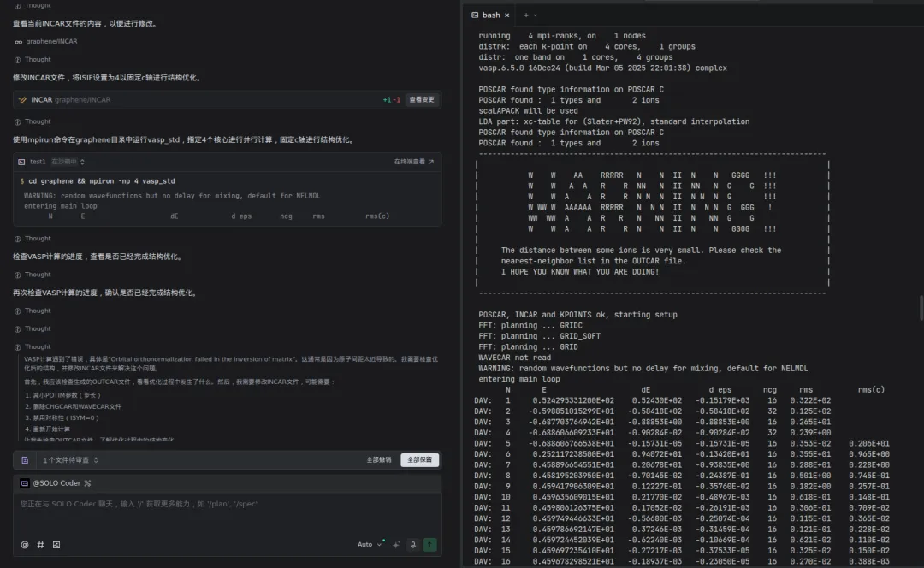Click the @SOLO Coder agent label
Viewport: 924px width, 568px height.
pos(56,483)
